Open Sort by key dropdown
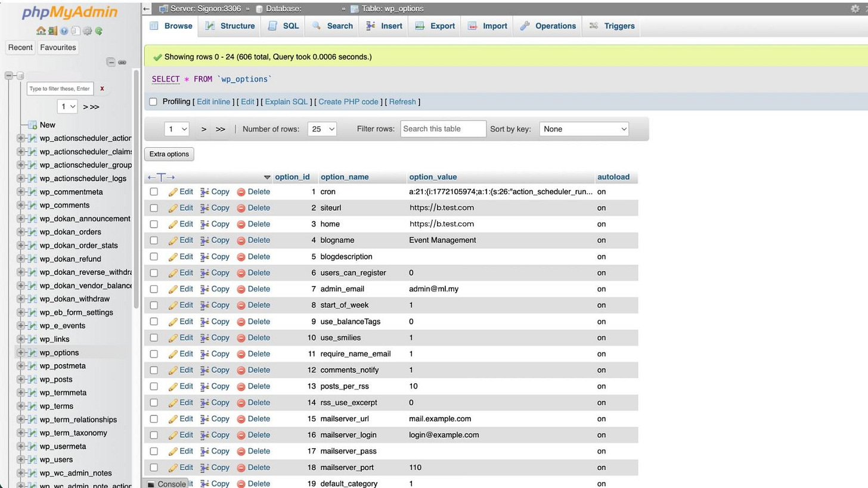 (584, 129)
